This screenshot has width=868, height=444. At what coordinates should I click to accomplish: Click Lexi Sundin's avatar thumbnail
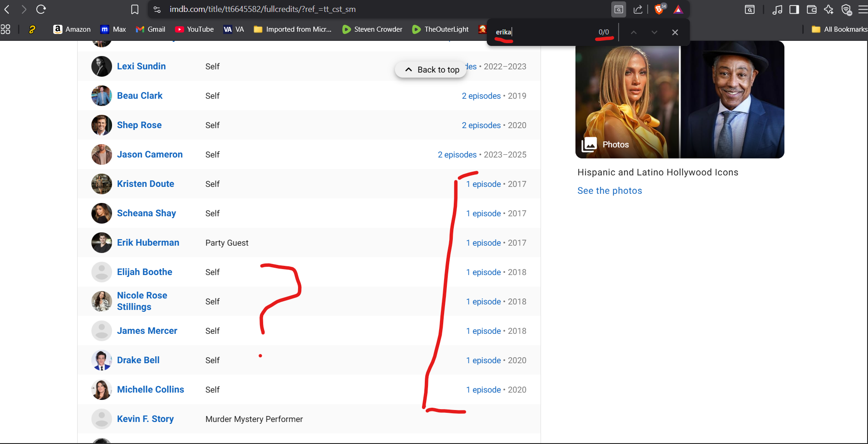pyautogui.click(x=101, y=66)
